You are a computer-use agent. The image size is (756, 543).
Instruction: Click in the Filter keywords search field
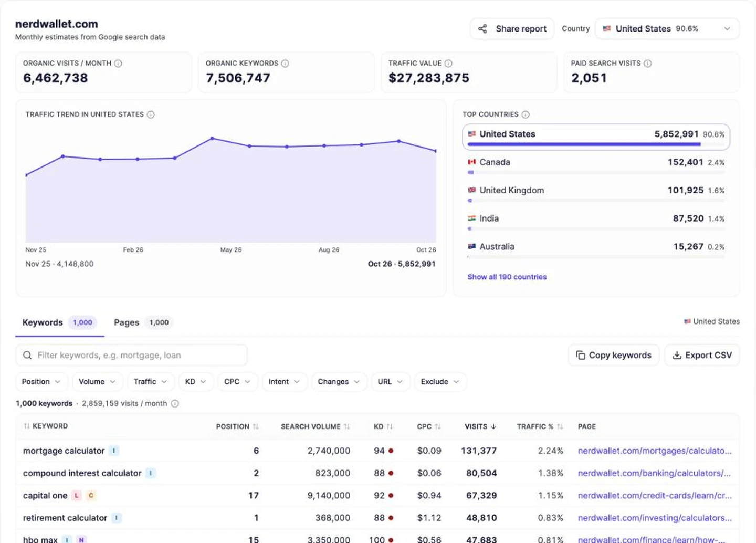131,355
